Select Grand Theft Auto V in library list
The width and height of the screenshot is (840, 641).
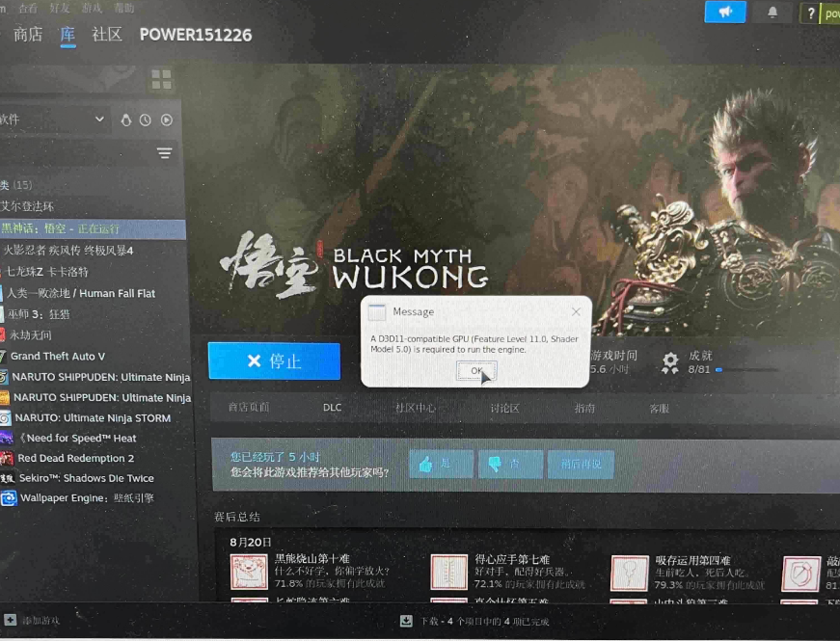(58, 356)
